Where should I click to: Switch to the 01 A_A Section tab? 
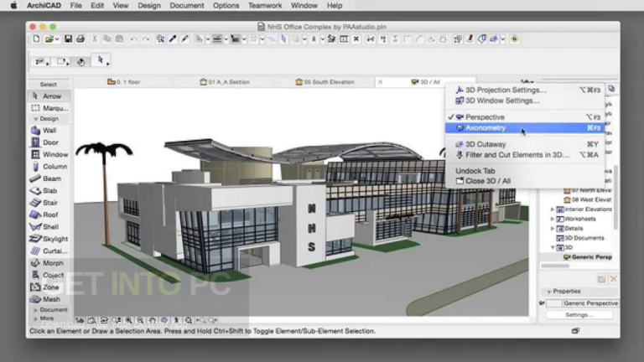pyautogui.click(x=225, y=82)
